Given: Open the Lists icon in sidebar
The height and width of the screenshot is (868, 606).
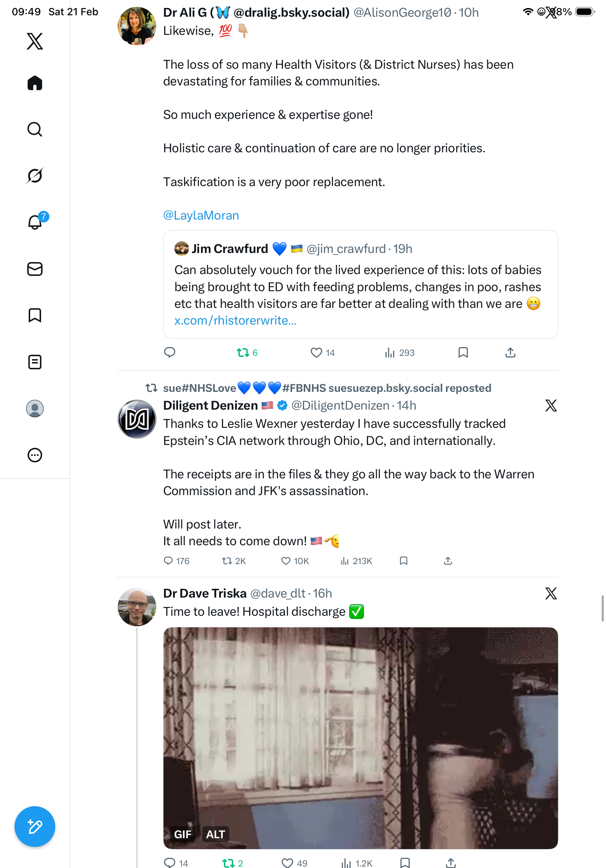Looking at the screenshot, I should (x=35, y=362).
